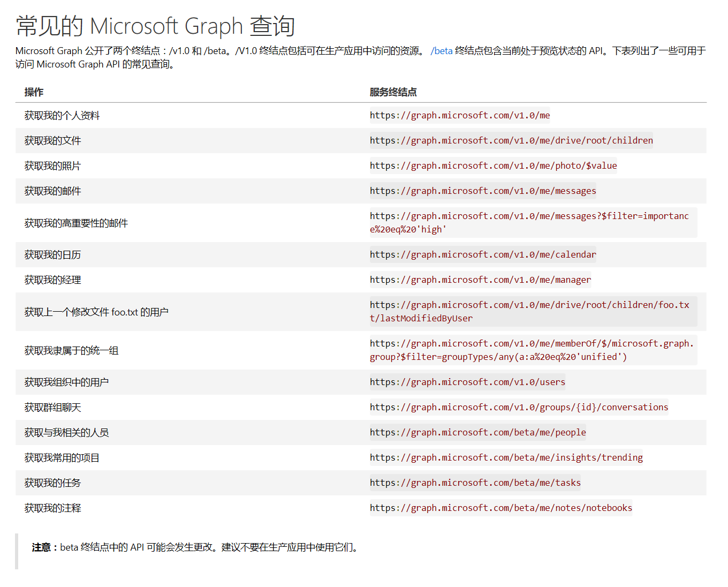The image size is (728, 587).
Task: Click the 常见的 Microsoft Graph 查询 page heading
Action: pyautogui.click(x=155, y=26)
